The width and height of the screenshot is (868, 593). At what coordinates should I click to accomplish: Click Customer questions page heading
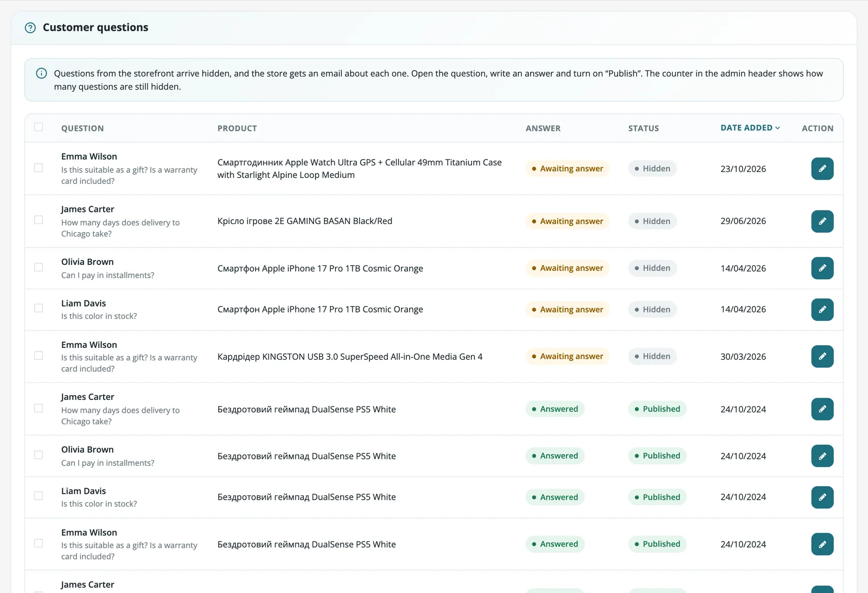(95, 28)
